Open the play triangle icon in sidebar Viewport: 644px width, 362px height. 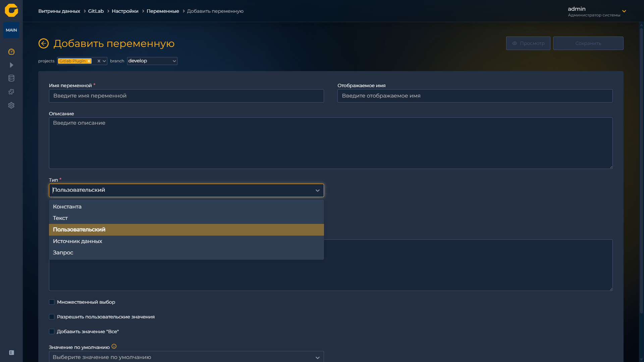(11, 65)
